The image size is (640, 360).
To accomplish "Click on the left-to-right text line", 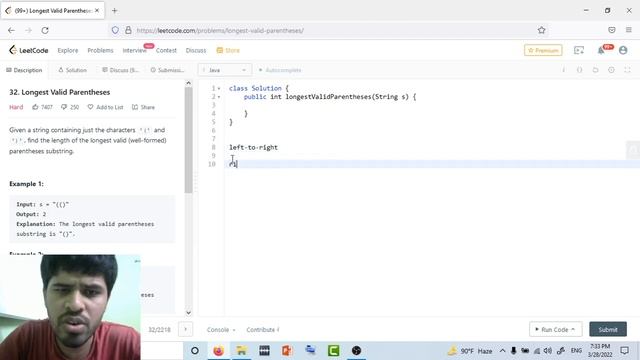I will (253, 147).
